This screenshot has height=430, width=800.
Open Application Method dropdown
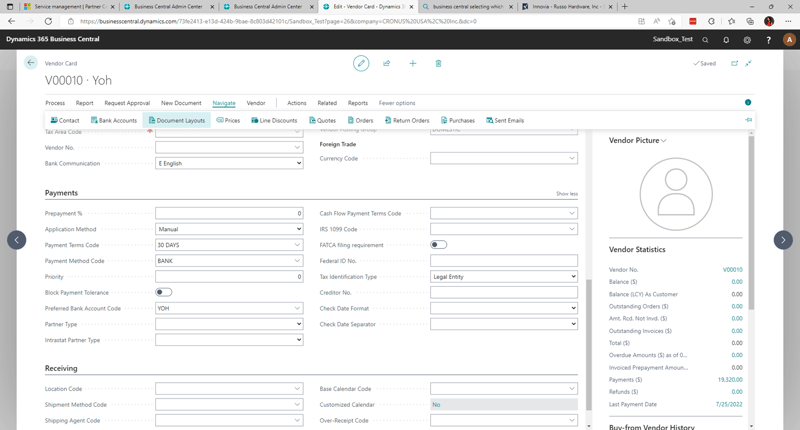coord(229,229)
